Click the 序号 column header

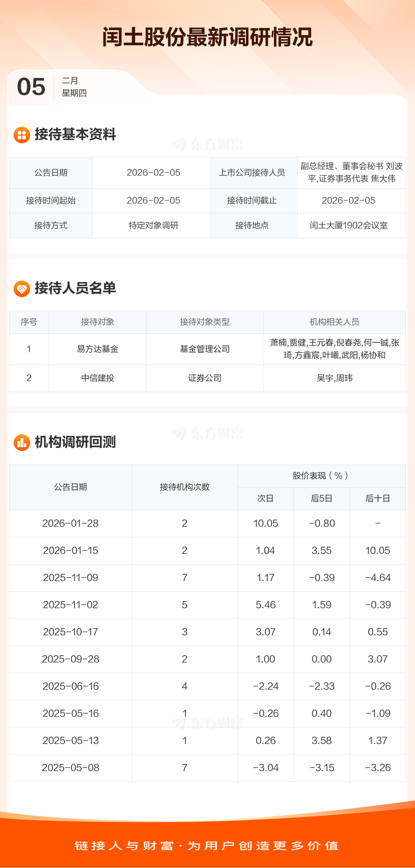pos(29,322)
